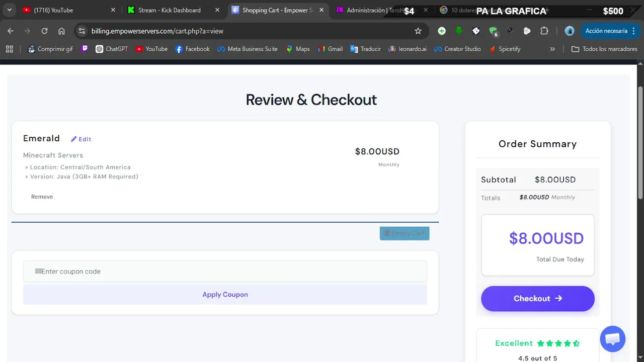
Task: Open the Traducir bookmark
Action: click(x=365, y=49)
